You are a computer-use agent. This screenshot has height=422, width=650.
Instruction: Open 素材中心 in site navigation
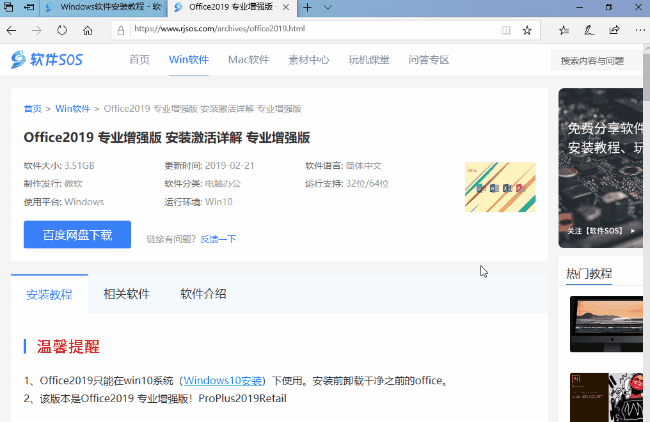309,60
